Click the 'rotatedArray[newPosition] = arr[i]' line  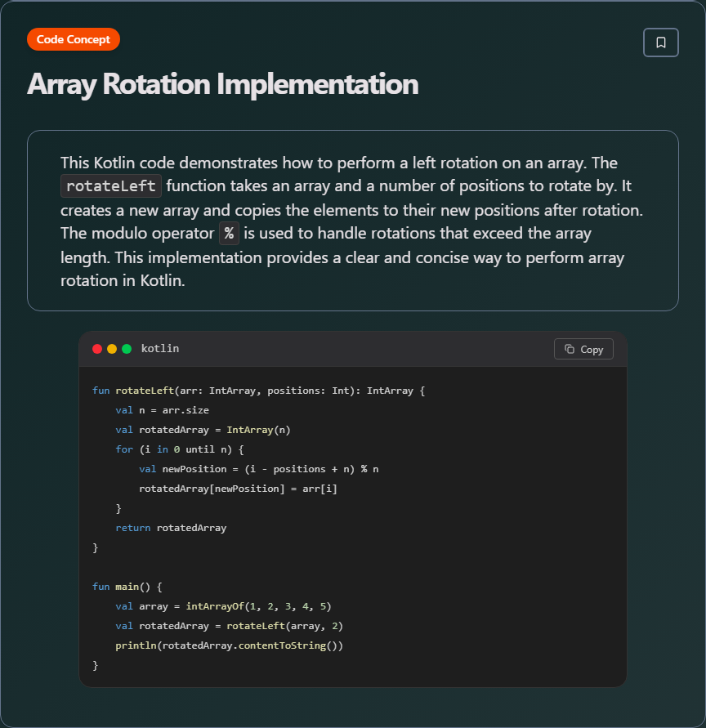coord(238,489)
